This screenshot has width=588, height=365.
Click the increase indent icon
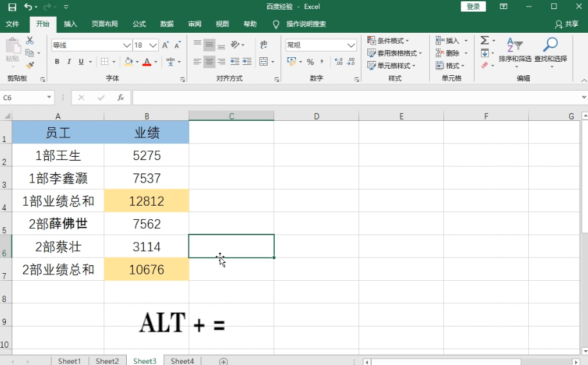tap(247, 62)
